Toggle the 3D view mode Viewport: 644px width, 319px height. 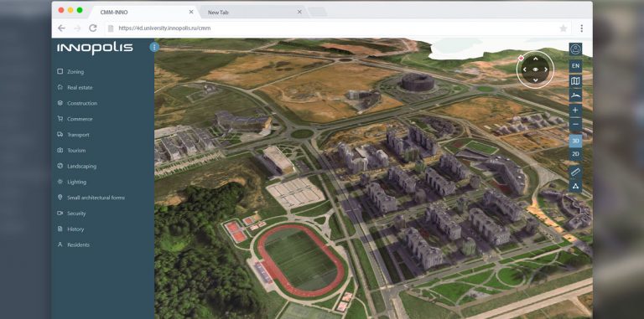575,141
